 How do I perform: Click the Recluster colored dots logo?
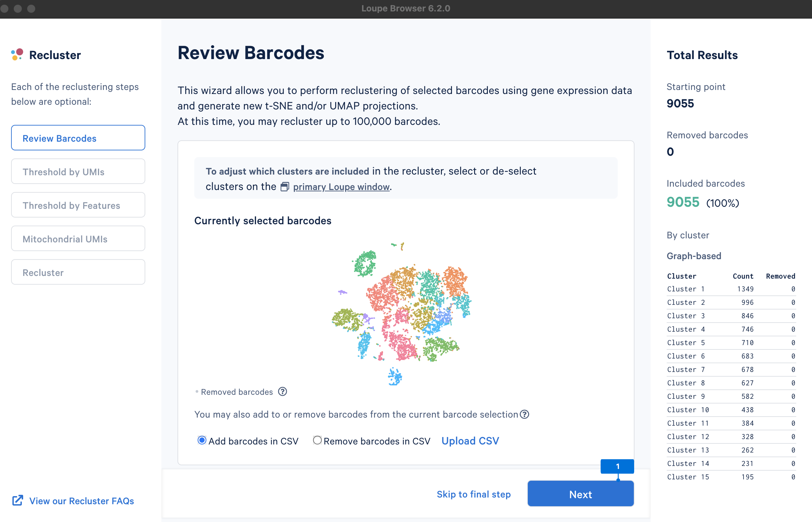[17, 54]
